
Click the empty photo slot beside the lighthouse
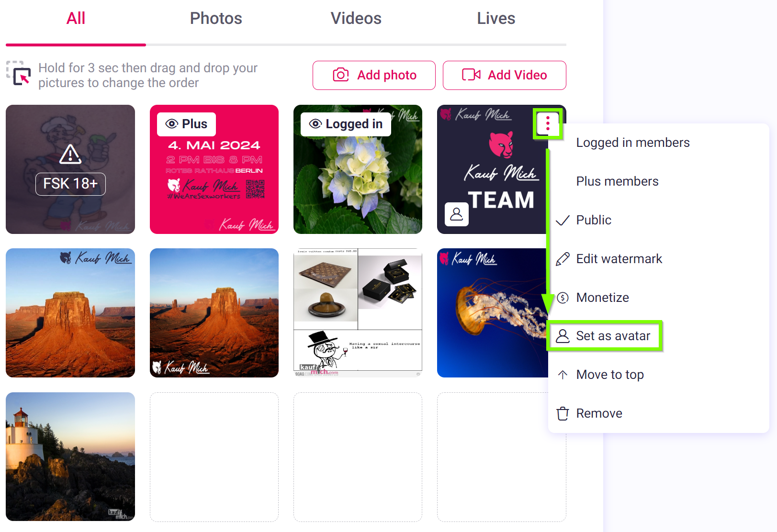tap(214, 457)
